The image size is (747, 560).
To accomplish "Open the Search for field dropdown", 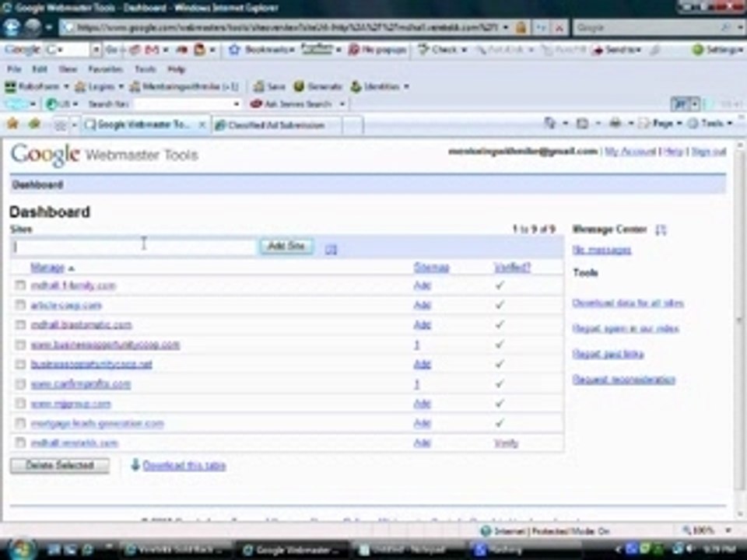I will tap(237, 103).
